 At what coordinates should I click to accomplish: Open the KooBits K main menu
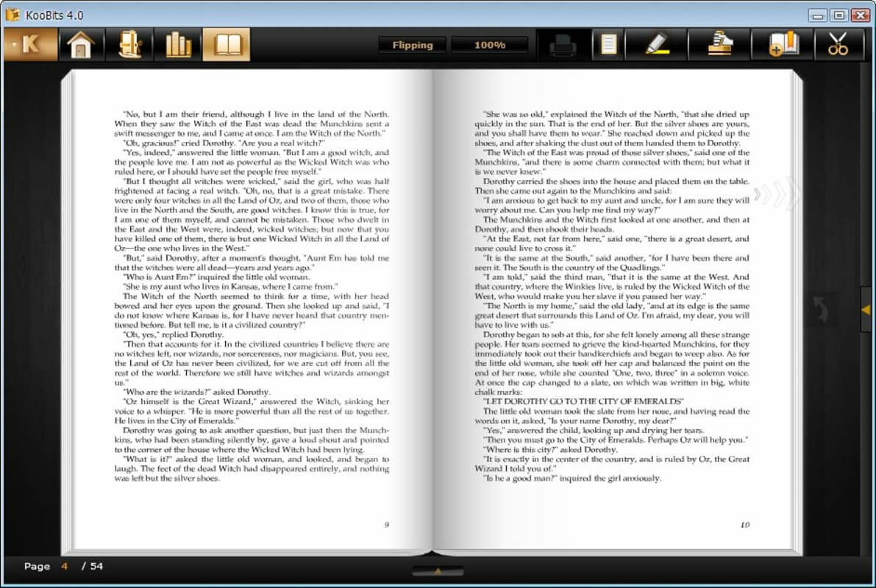point(30,45)
